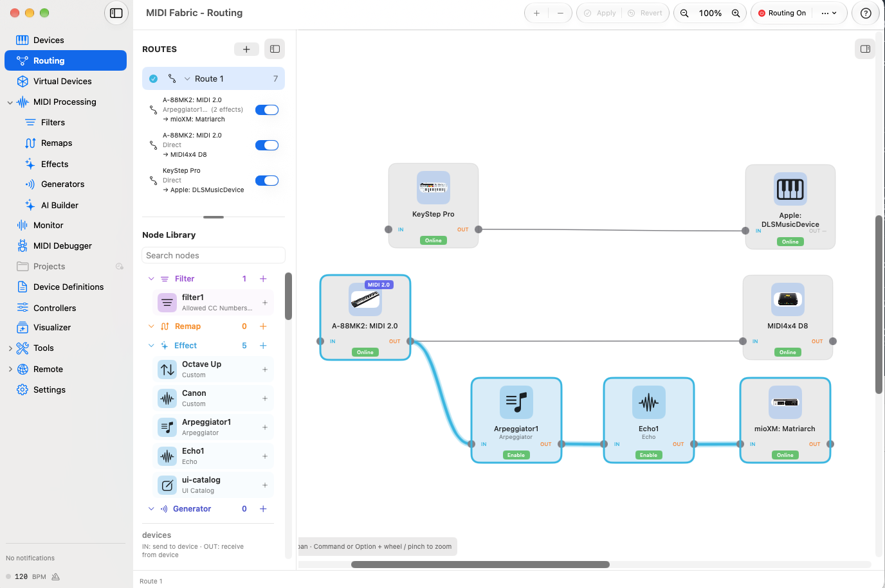Toggle the sidebar visibility icon
This screenshot has height=588, width=885.
click(116, 13)
